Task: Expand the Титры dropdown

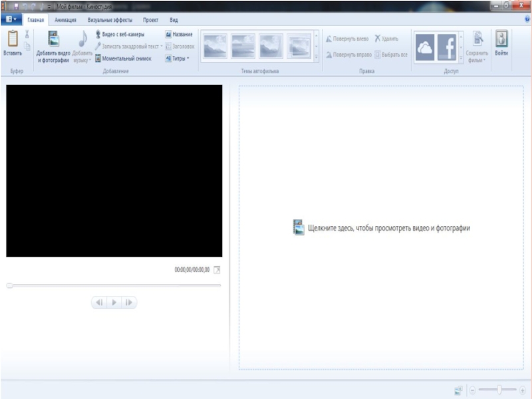Action: coord(178,59)
